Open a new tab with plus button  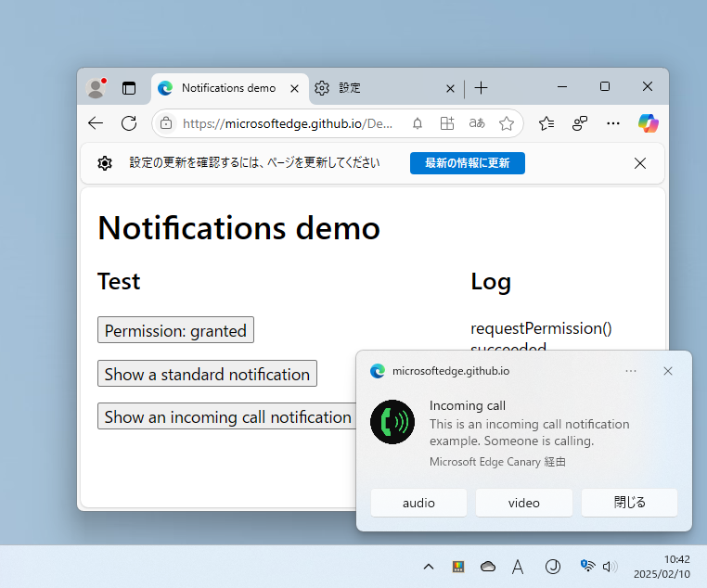pyautogui.click(x=482, y=88)
